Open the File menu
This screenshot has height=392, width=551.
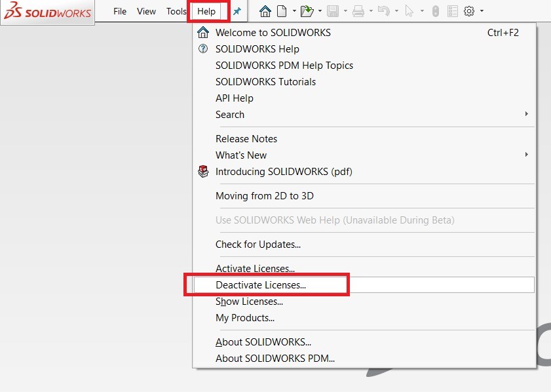pos(120,12)
